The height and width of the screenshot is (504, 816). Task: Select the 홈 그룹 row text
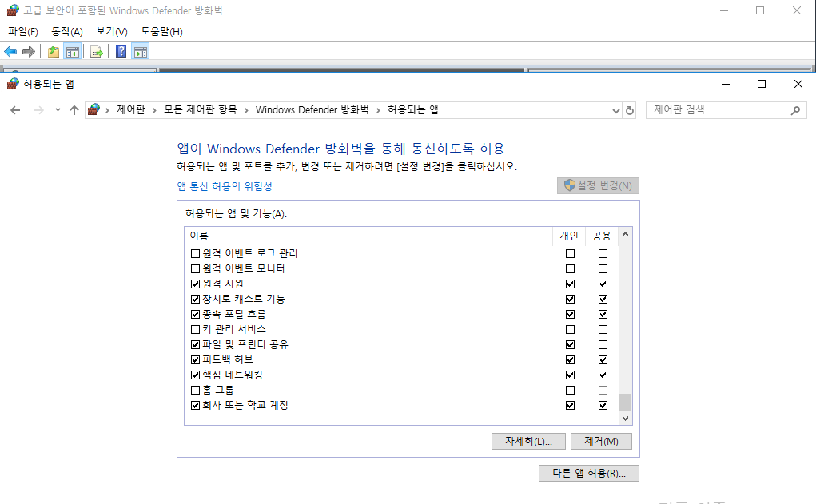point(218,390)
